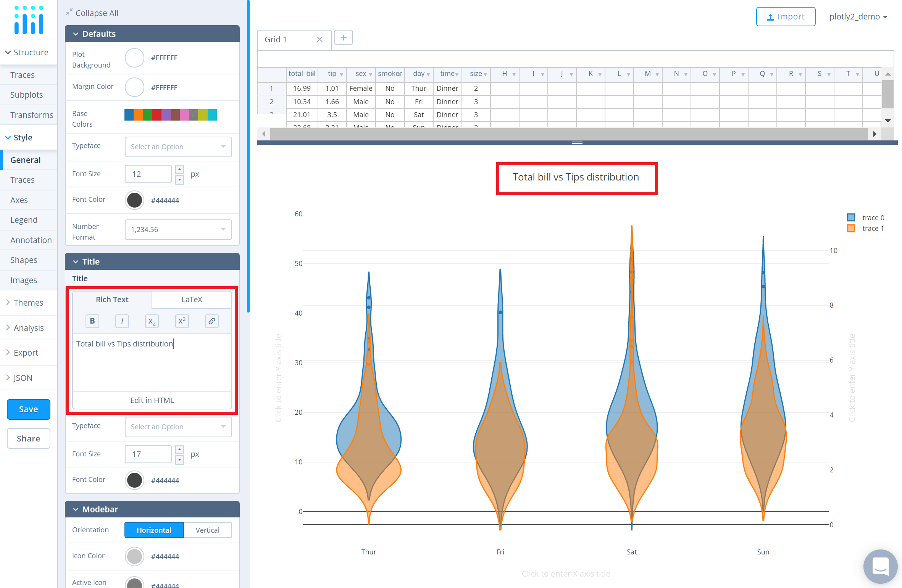Apply subscript formatting to title text
This screenshot has width=902, height=588.
coord(152,321)
